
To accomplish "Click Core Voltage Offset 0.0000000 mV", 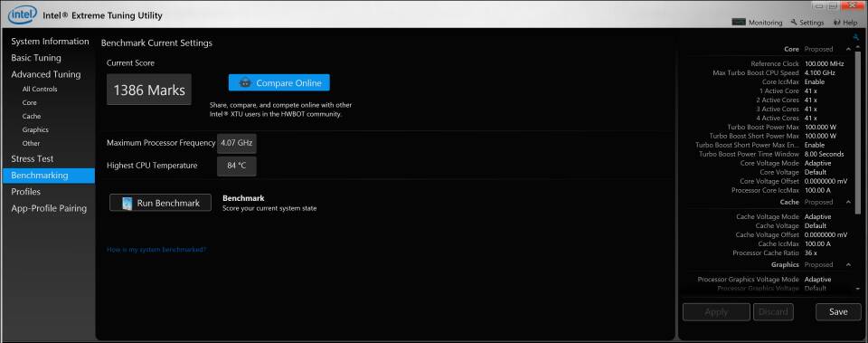I will click(826, 181).
